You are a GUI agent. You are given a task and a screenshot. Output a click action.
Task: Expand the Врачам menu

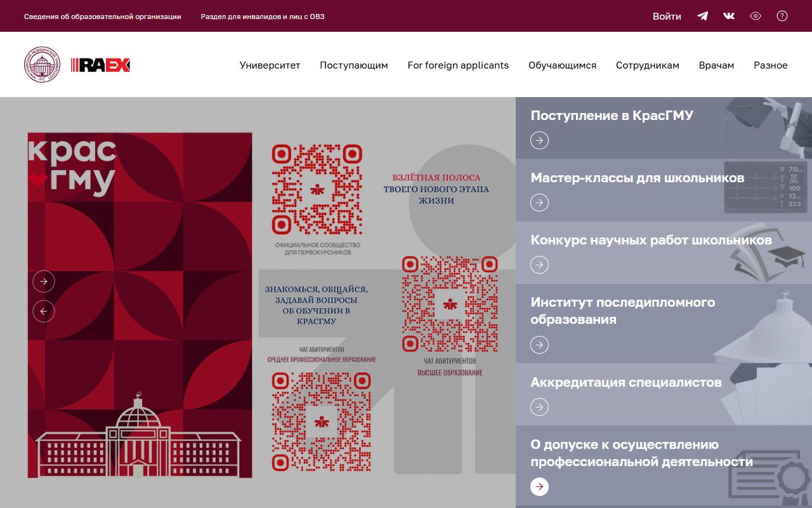pos(716,65)
